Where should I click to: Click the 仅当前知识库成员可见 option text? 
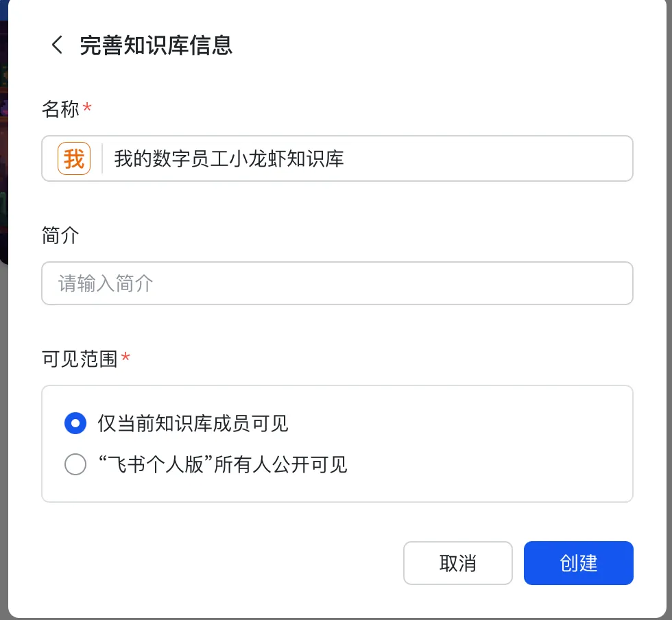(x=193, y=424)
